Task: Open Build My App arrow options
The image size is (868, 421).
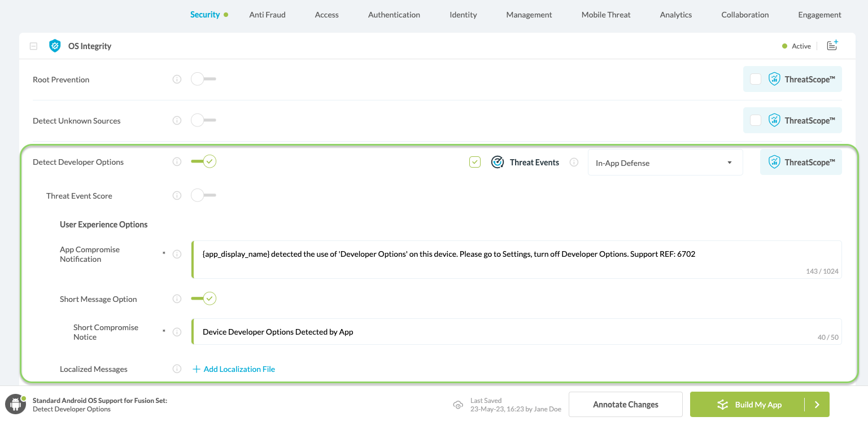Action: [x=817, y=405]
